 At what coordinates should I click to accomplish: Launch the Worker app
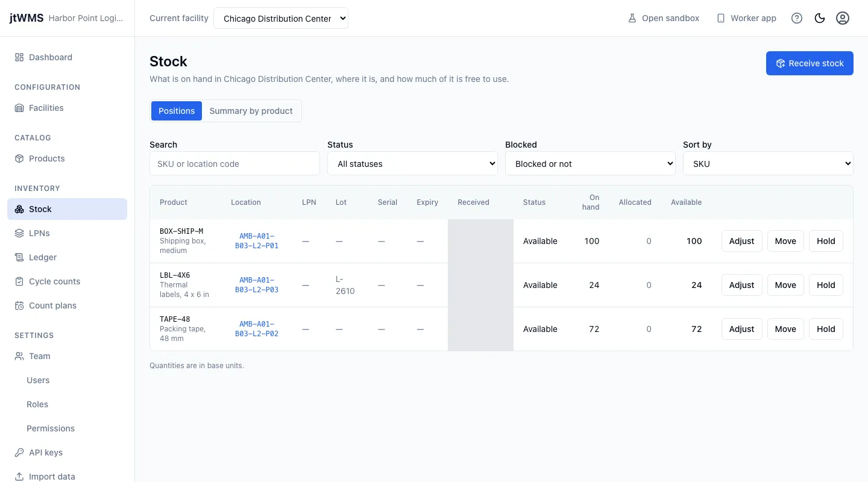point(746,18)
